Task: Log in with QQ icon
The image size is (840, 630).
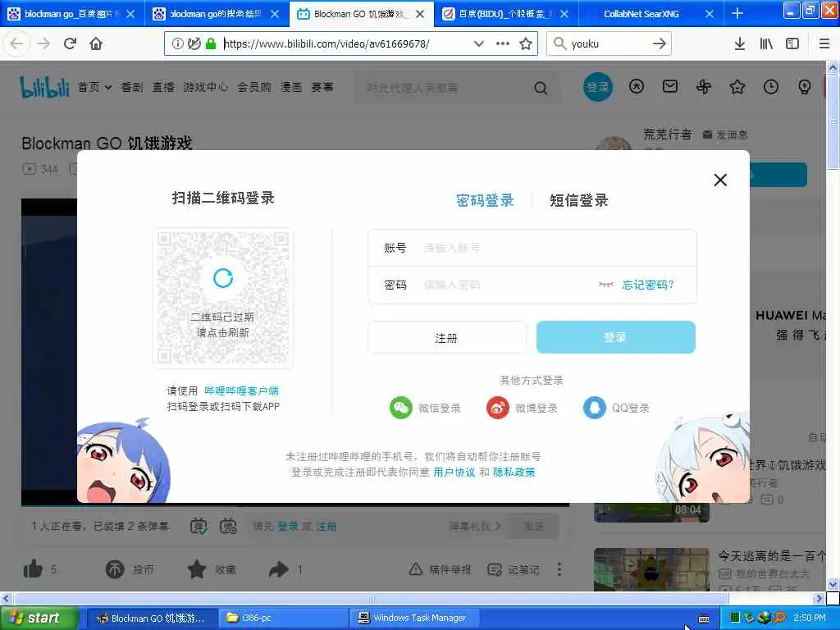Action: click(594, 408)
